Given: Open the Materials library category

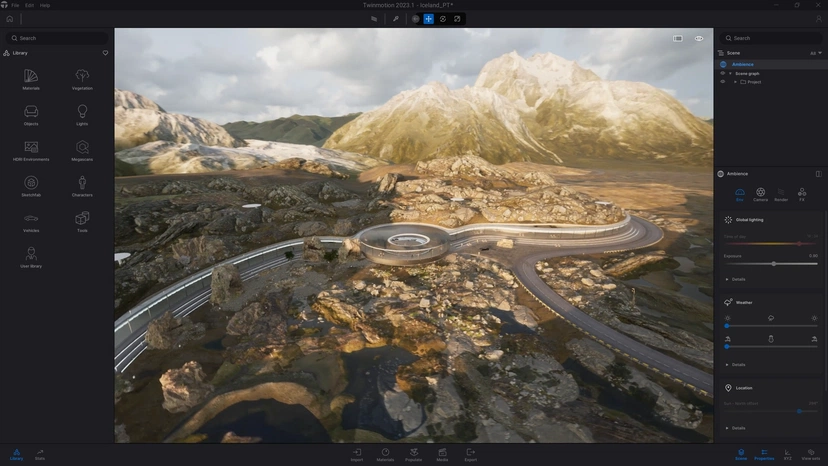Looking at the screenshot, I should click(x=31, y=78).
